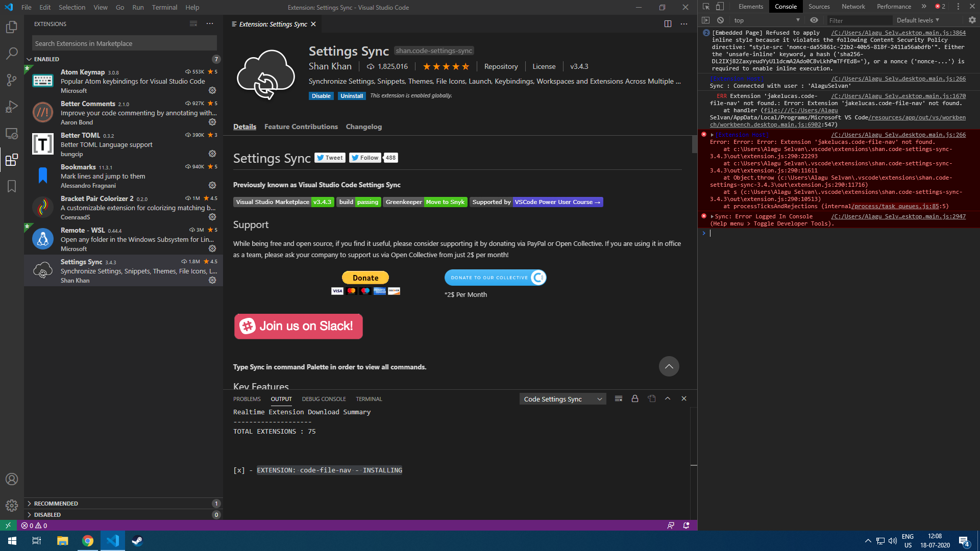This screenshot has width=980, height=551.
Task: Toggle auto-scroll lock in Output panel
Action: 635,398
